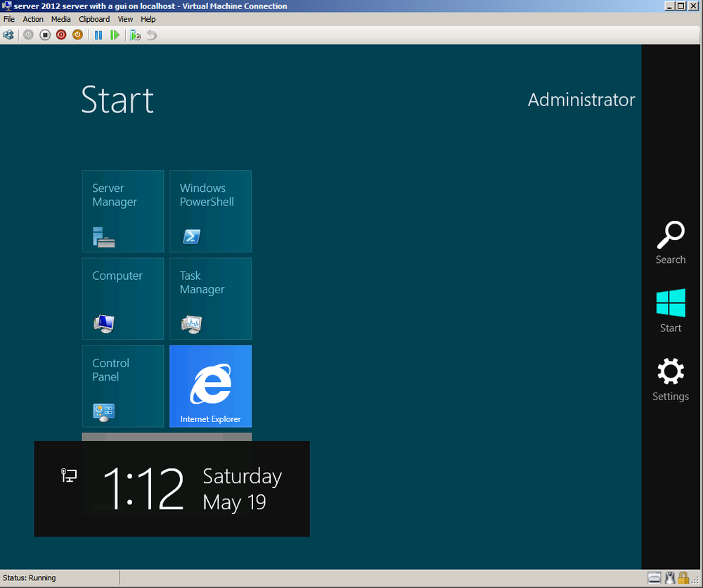Save the VM state with the orange icon
703x588 pixels.
click(x=77, y=35)
